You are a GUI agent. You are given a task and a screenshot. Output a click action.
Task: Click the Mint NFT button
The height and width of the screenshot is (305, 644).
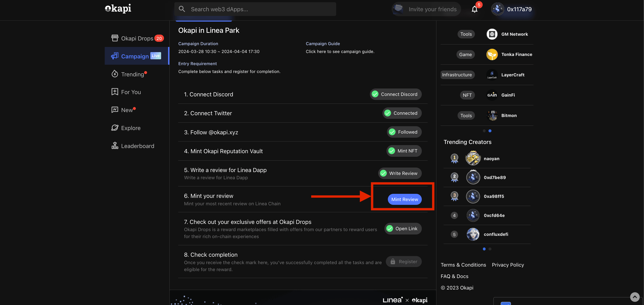(x=404, y=151)
